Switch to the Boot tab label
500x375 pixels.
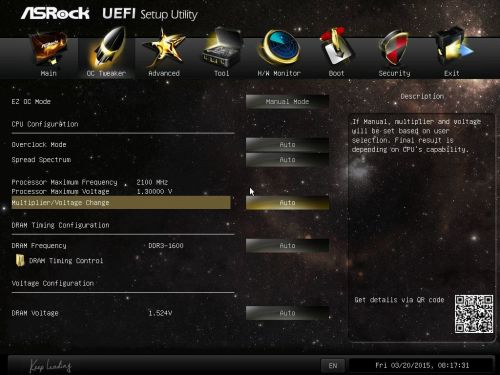[x=336, y=73]
